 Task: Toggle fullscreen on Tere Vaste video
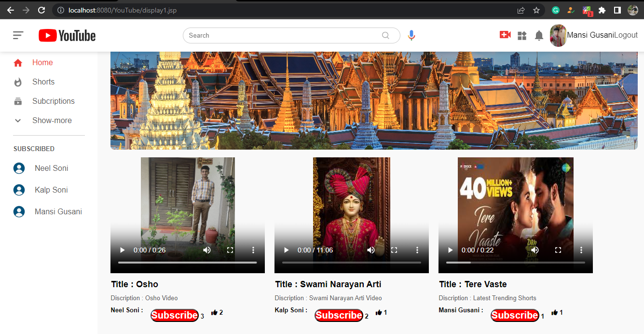[558, 250]
